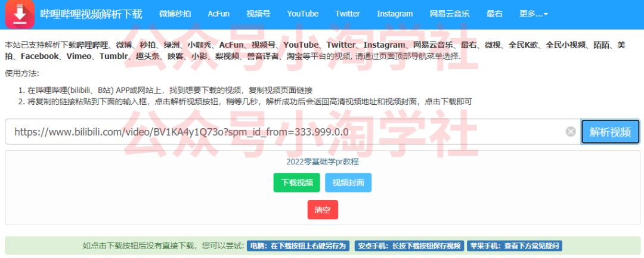The width and height of the screenshot is (644, 258).
Task: Open 哔哩哔哩视频解析下载 site title link
Action: 91,14
